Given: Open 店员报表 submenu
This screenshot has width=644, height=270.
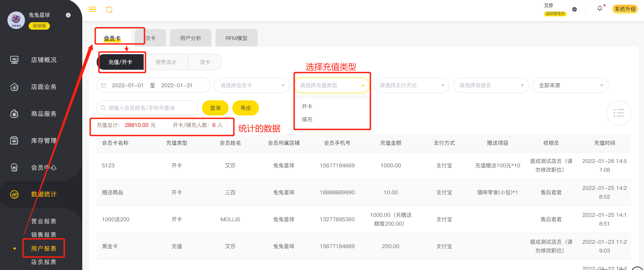Looking at the screenshot, I should coord(44,262).
